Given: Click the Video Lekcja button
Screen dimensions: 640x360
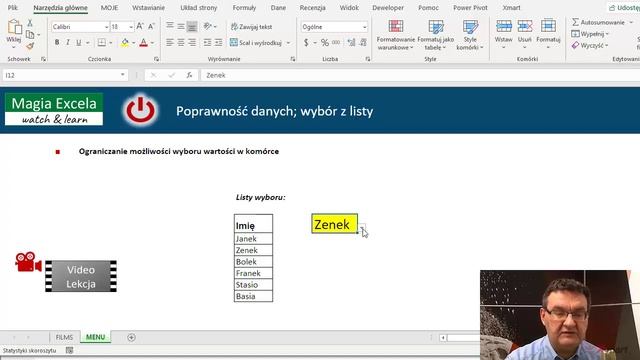Looking at the screenshot, I should pyautogui.click(x=81, y=276).
